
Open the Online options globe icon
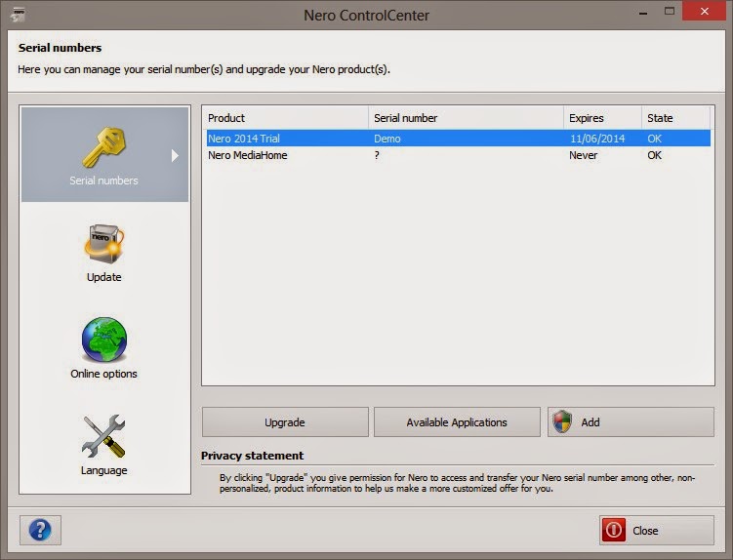pos(104,340)
